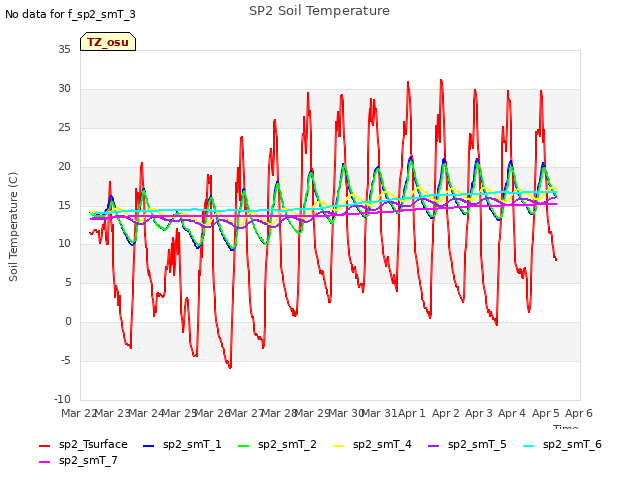Click the Mar 31 x-axis date label
This screenshot has height=480, width=640.
(x=379, y=413)
